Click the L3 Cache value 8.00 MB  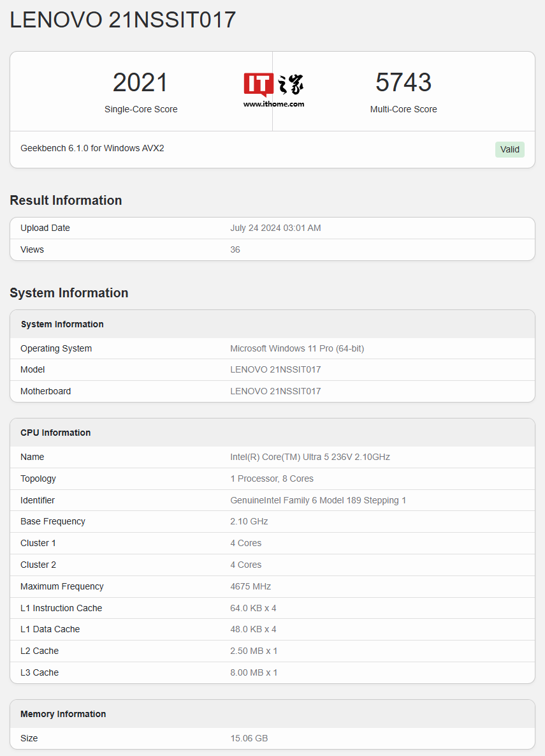[x=254, y=672]
